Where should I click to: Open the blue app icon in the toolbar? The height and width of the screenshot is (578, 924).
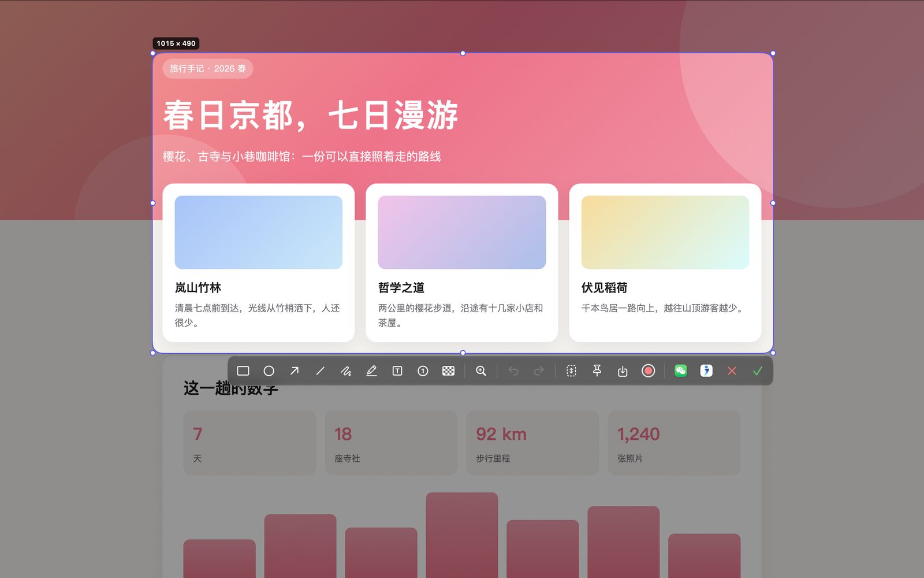[706, 371]
